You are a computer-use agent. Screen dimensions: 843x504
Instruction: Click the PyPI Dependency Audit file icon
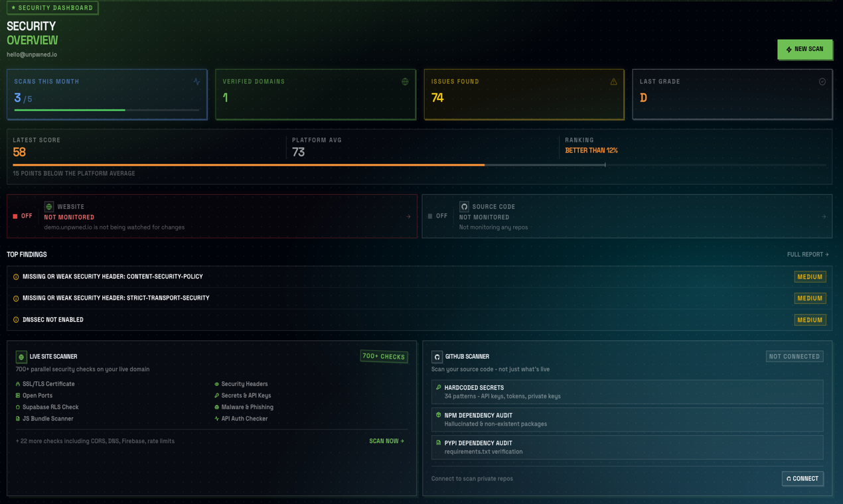coord(438,443)
